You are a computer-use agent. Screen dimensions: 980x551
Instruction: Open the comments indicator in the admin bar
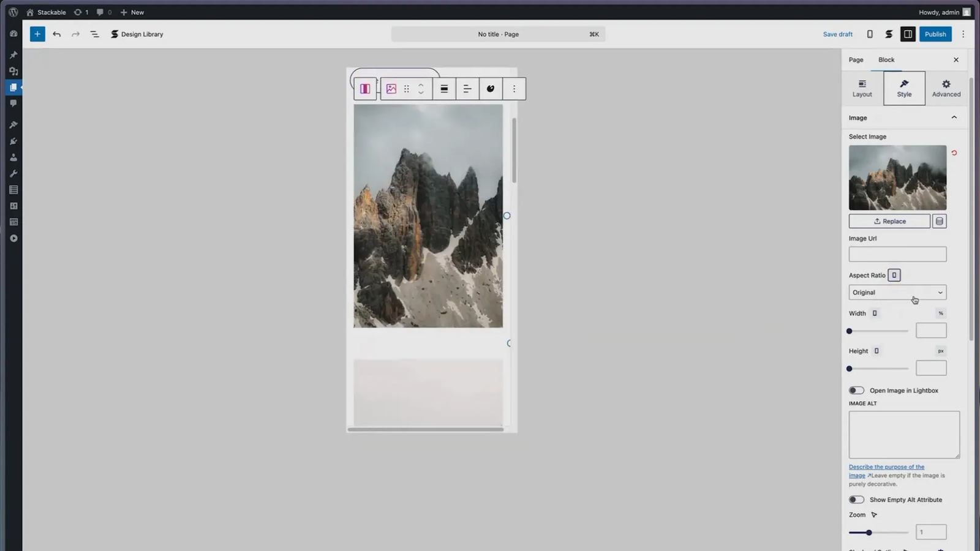click(x=104, y=12)
